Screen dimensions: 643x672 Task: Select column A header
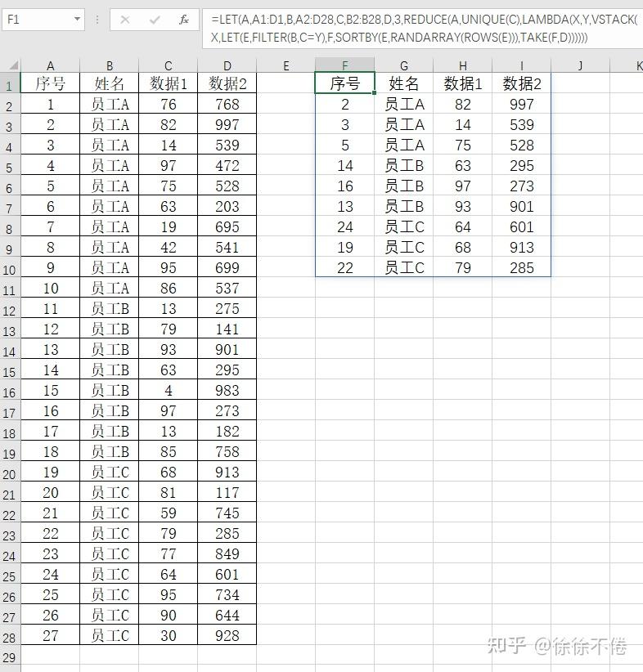(50, 65)
